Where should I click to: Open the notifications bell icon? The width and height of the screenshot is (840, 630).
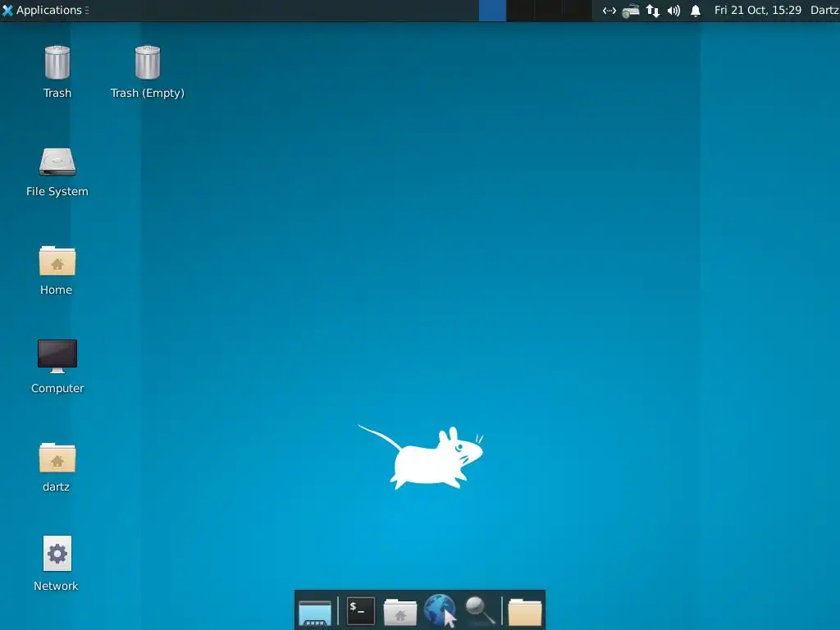tap(696, 11)
